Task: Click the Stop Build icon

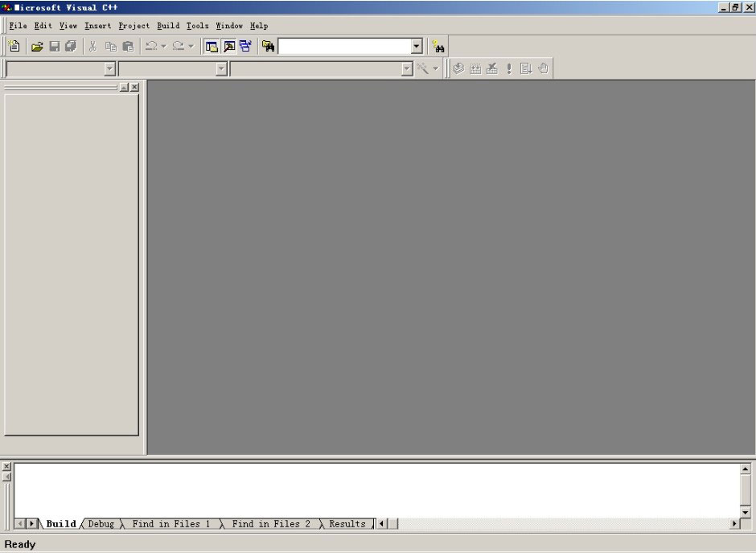Action: [x=491, y=68]
